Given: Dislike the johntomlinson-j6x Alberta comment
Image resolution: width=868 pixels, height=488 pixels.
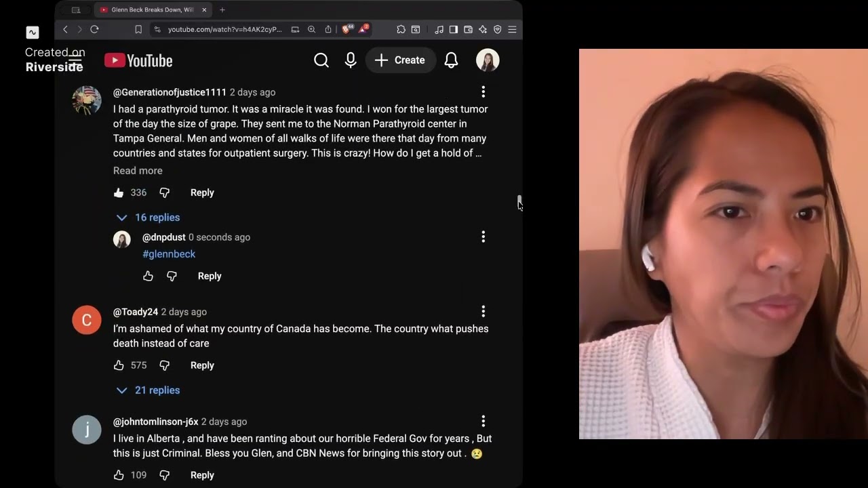Looking at the screenshot, I should point(164,475).
